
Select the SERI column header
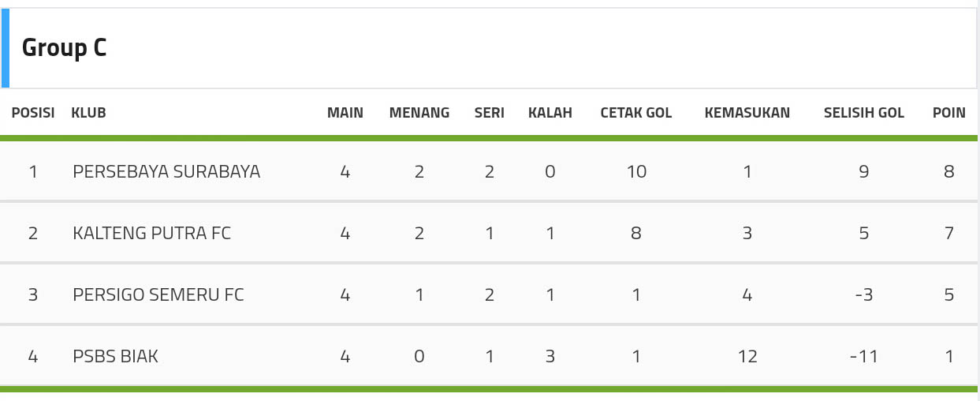[490, 113]
